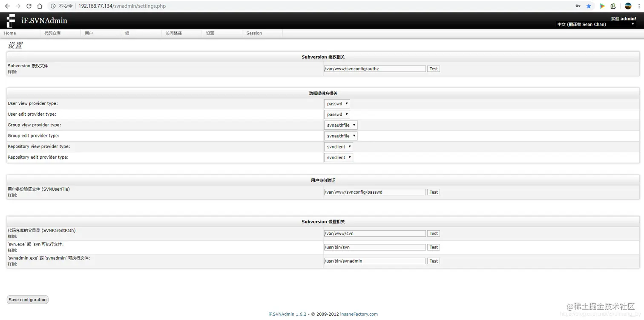Test the /var/www/svn parent path
The width and height of the screenshot is (644, 320).
pyautogui.click(x=434, y=233)
